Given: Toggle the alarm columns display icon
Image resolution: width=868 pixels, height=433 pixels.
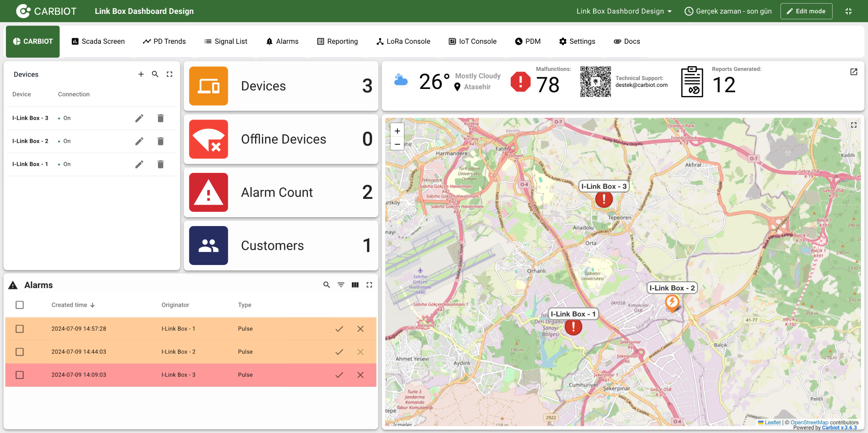Looking at the screenshot, I should [355, 285].
